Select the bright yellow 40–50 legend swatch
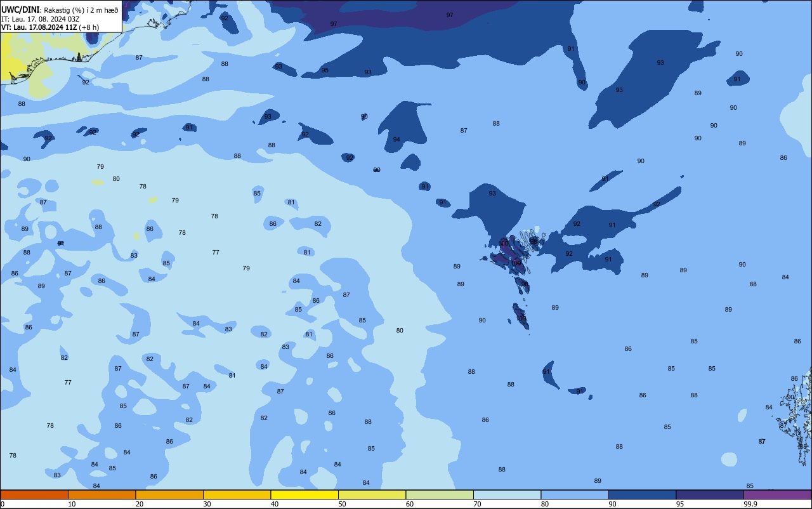Image resolution: width=812 pixels, height=509 pixels. 304,494
